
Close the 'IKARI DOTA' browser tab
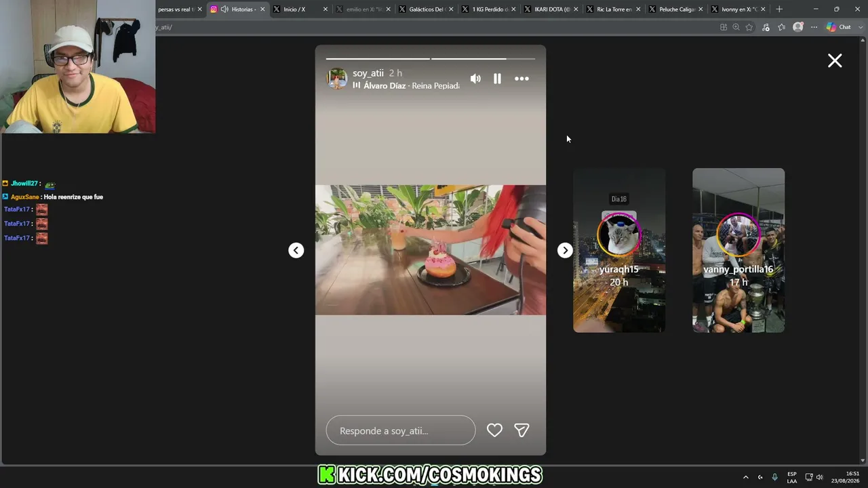pyautogui.click(x=576, y=9)
